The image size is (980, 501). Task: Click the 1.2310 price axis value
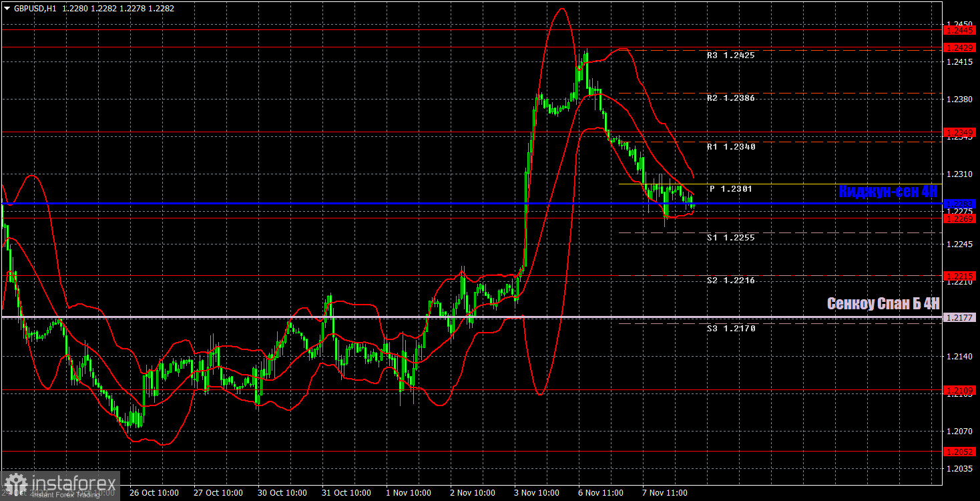click(959, 174)
